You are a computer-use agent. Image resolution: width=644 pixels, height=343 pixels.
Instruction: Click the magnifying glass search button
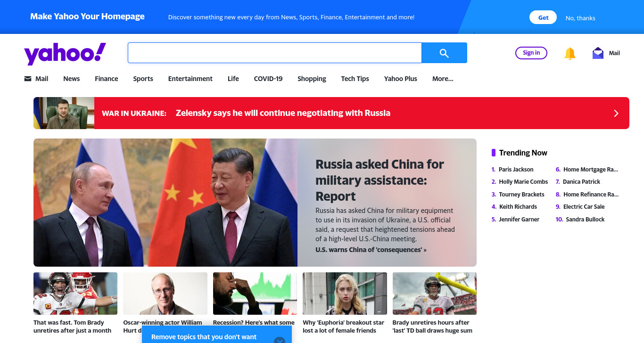point(444,53)
